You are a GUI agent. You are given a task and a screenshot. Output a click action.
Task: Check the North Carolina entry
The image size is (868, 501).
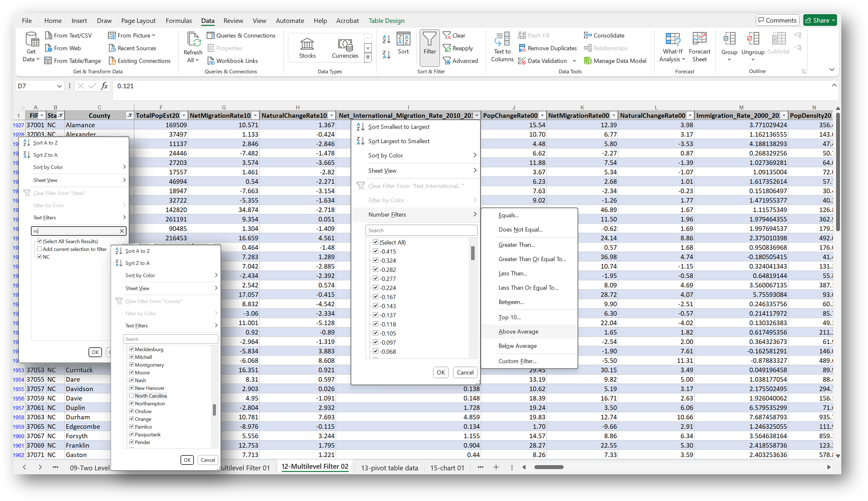(131, 395)
